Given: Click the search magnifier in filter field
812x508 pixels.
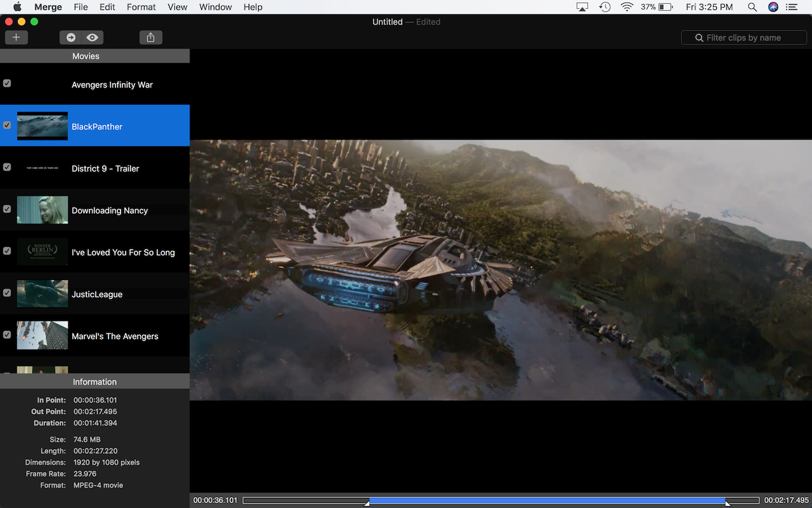Looking at the screenshot, I should pos(699,37).
